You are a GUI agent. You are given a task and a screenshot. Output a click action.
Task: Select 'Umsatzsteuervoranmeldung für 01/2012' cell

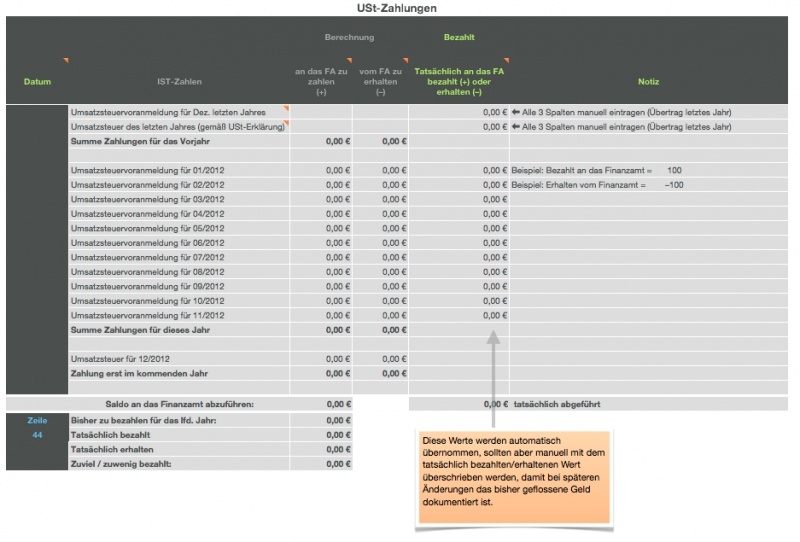coord(179,170)
